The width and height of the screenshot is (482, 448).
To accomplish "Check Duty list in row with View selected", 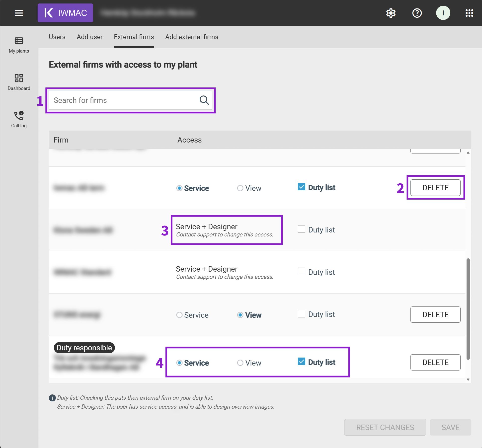I will 302,313.
